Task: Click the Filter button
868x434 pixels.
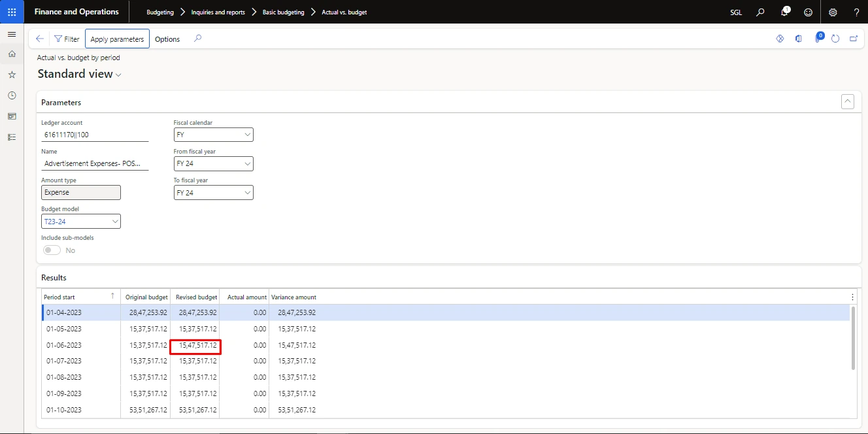Action: pyautogui.click(x=67, y=39)
